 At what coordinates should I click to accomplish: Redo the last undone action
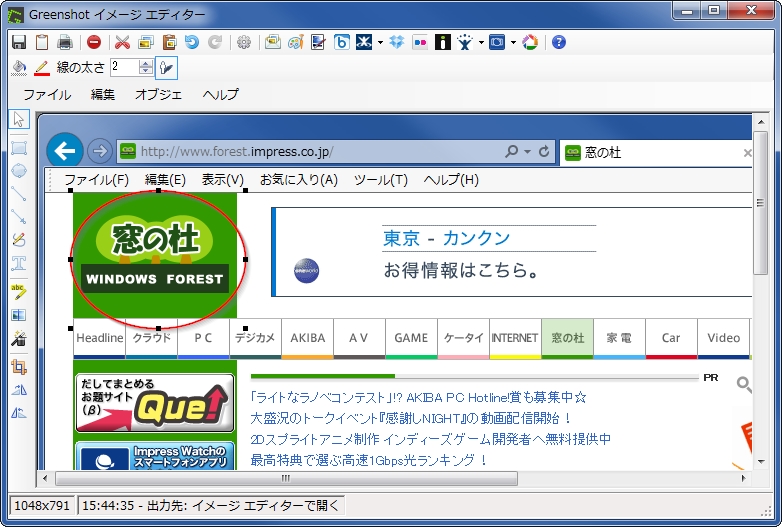[215, 42]
